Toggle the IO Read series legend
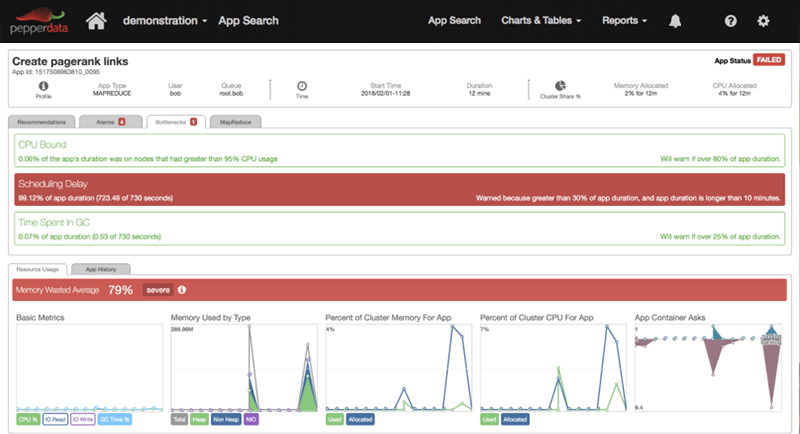 [55, 419]
